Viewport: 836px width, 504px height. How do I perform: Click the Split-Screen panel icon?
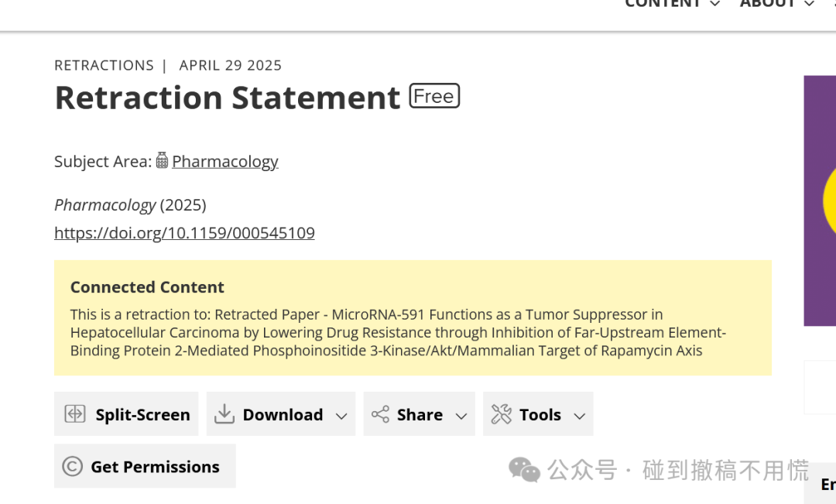(x=74, y=414)
